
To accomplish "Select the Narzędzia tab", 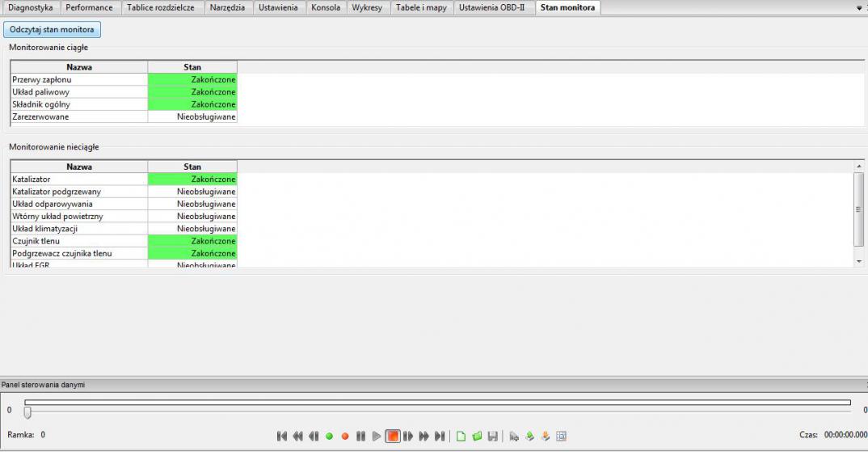I will 227,8.
